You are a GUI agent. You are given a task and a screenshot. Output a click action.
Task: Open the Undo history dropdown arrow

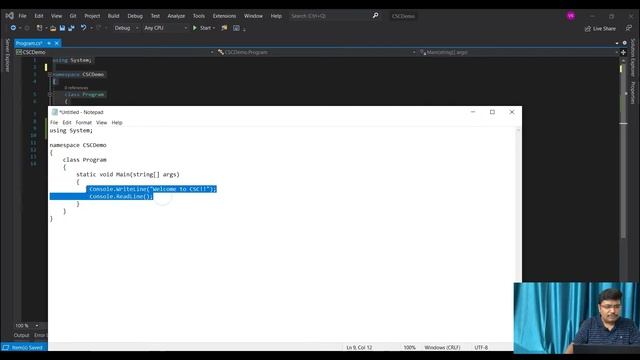[91, 28]
